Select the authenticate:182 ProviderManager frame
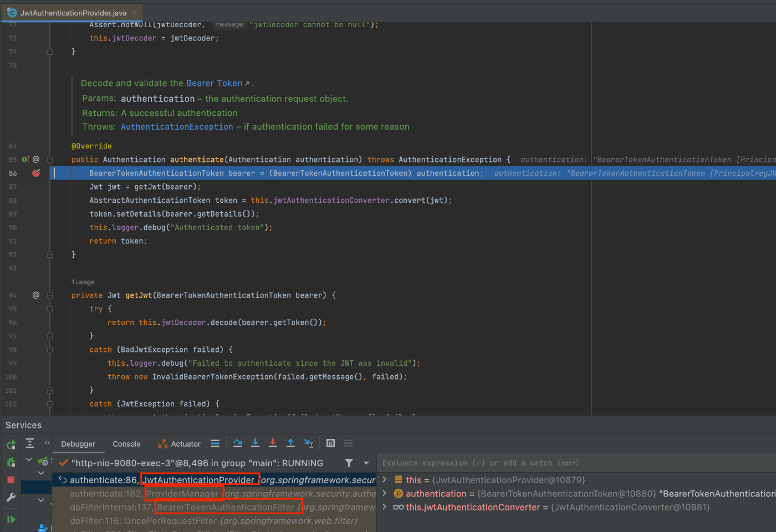The image size is (776, 532). tap(215, 493)
